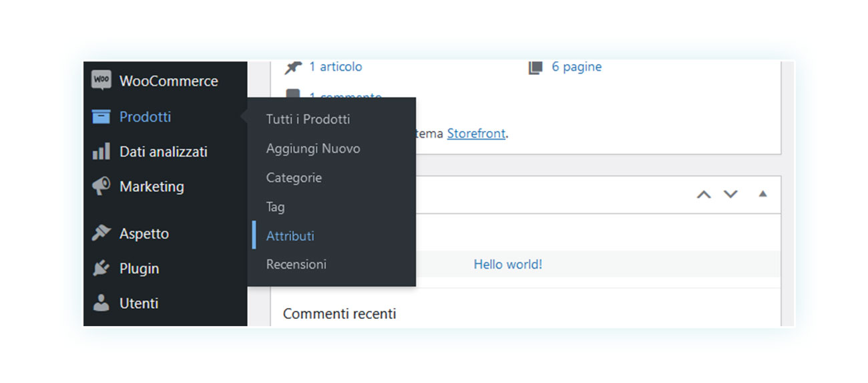Select Categorie in Prodotti submenu
This screenshot has height=383, width=868.
pyautogui.click(x=294, y=178)
